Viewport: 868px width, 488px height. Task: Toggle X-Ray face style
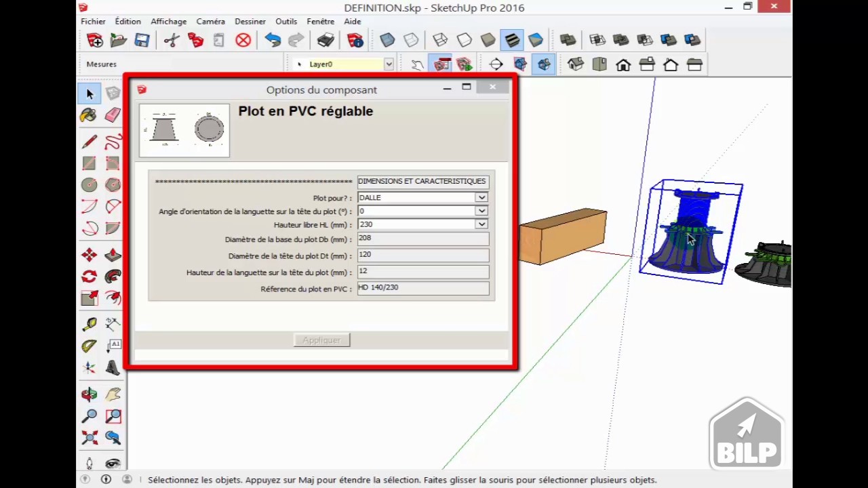click(x=387, y=41)
